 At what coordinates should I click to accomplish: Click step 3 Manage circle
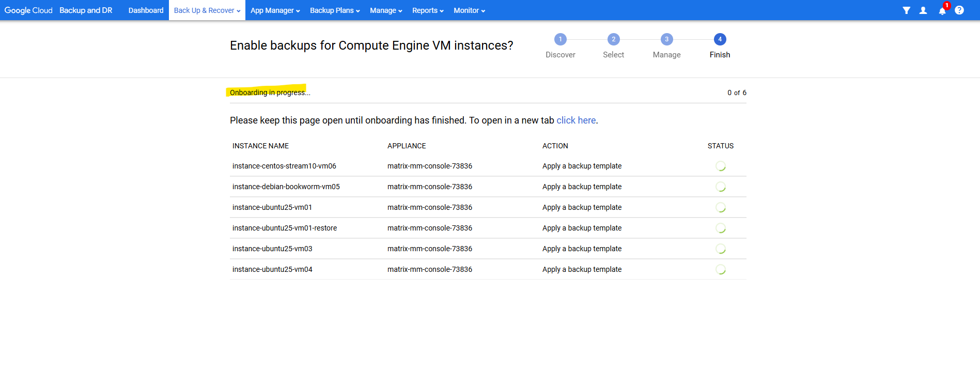(x=666, y=39)
